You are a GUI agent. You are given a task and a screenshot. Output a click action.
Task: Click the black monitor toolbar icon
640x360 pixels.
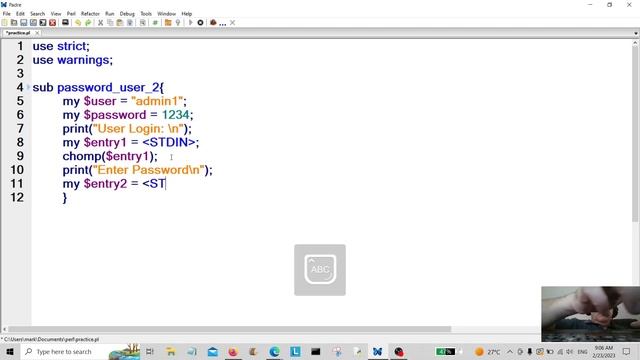click(x=65, y=23)
